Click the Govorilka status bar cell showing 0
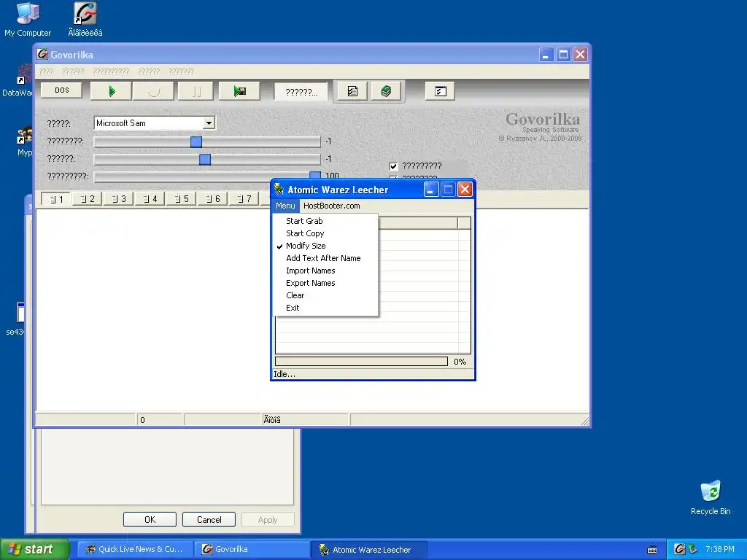Image resolution: width=747 pixels, height=560 pixels. point(159,419)
